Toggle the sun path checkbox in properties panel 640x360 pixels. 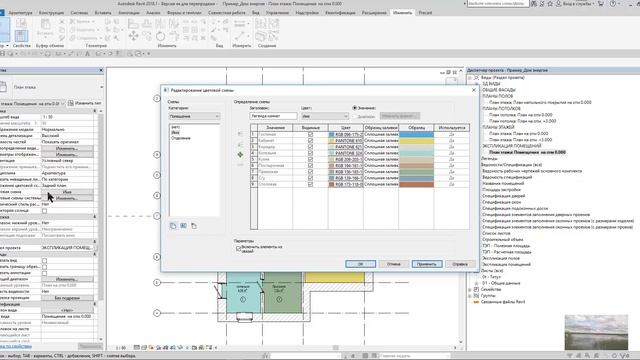(x=44, y=211)
